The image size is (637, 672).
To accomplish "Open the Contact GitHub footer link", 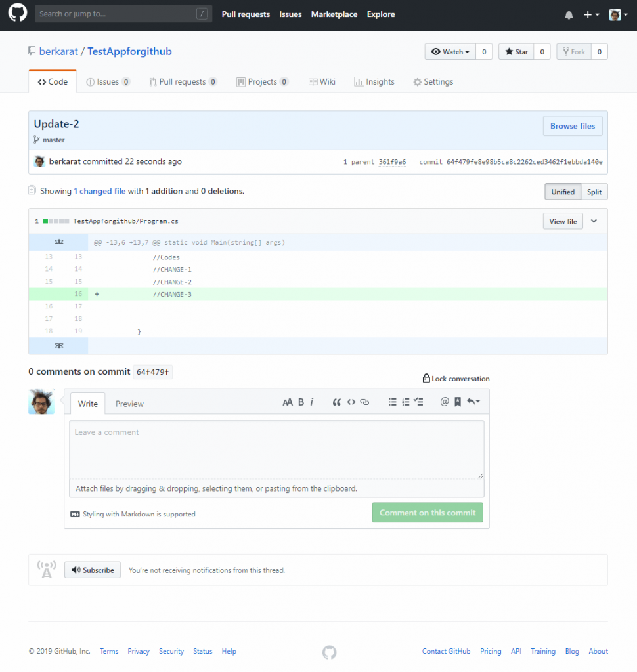I will tap(446, 652).
